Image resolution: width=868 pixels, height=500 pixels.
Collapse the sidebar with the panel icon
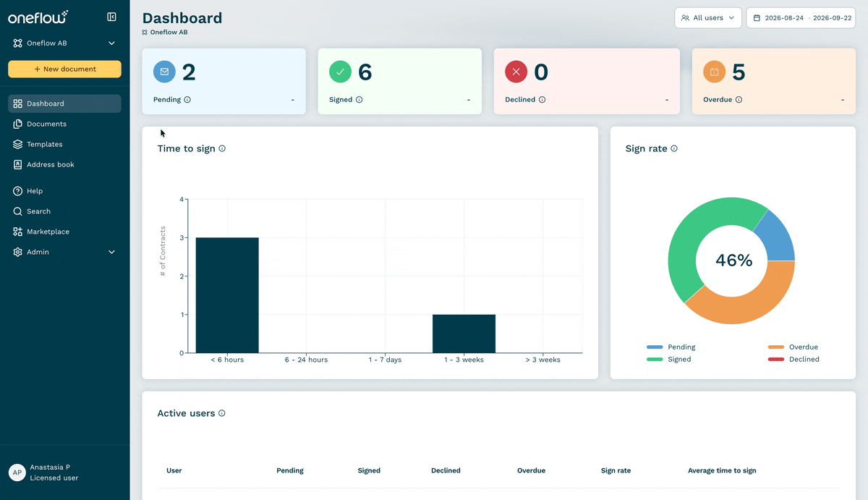(x=111, y=17)
